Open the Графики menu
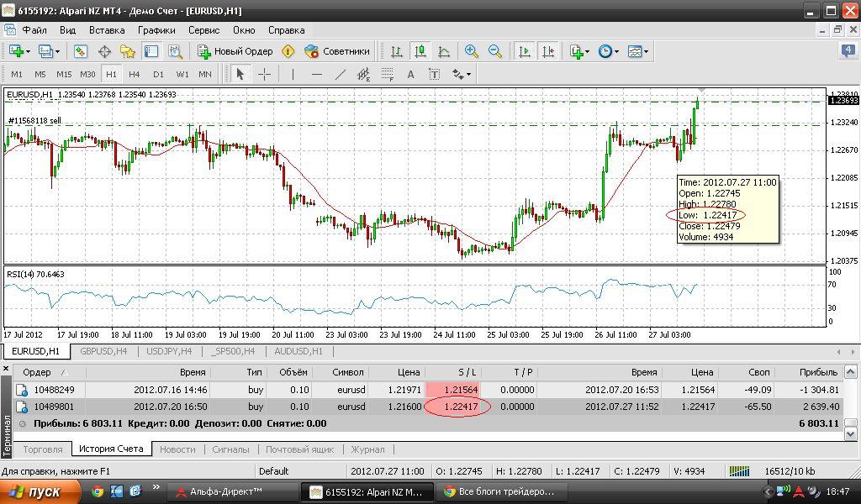Viewport: 861px width, 504px height. click(x=156, y=29)
